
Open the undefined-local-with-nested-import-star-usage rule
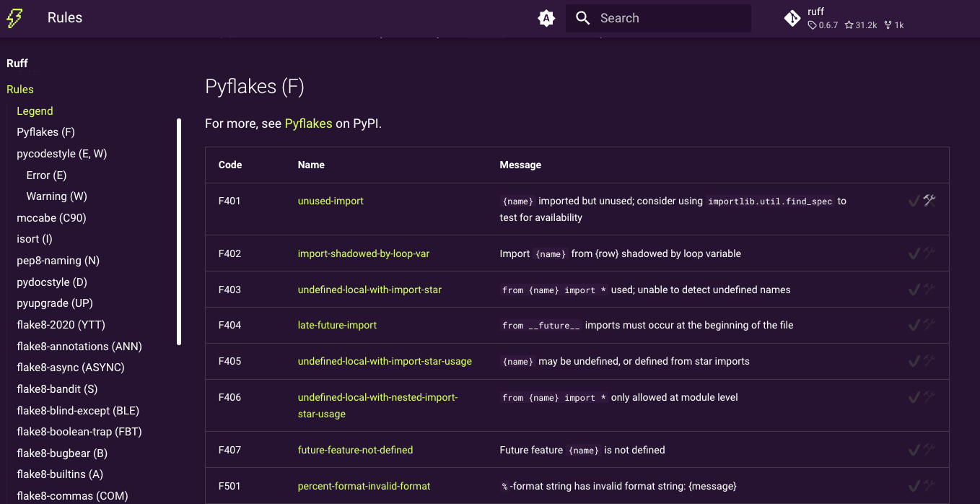[377, 405]
